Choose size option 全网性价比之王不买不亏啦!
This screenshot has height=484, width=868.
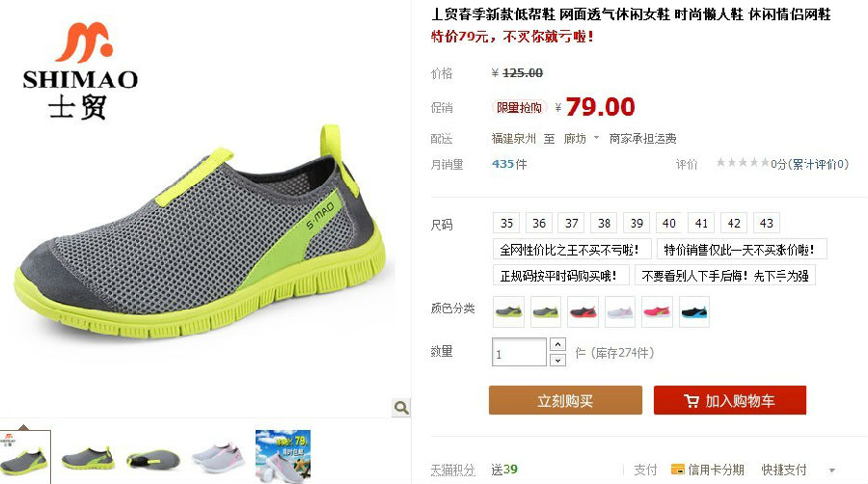click(571, 250)
